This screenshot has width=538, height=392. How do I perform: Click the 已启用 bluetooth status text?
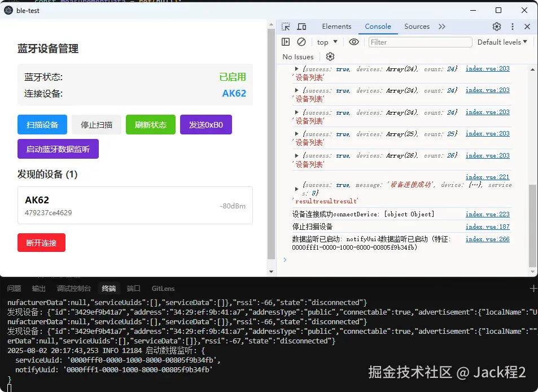(x=233, y=77)
